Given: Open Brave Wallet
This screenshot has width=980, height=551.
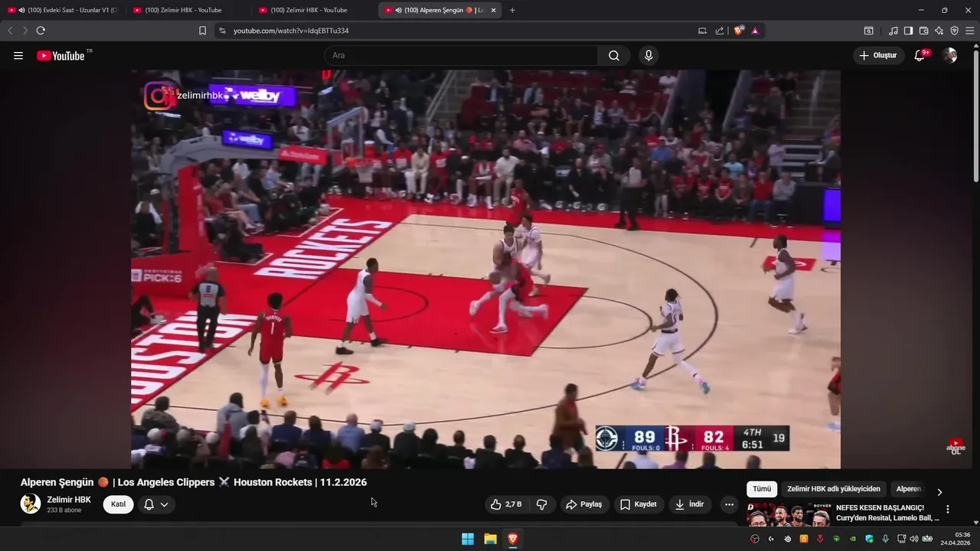Looking at the screenshot, I should [x=923, y=31].
